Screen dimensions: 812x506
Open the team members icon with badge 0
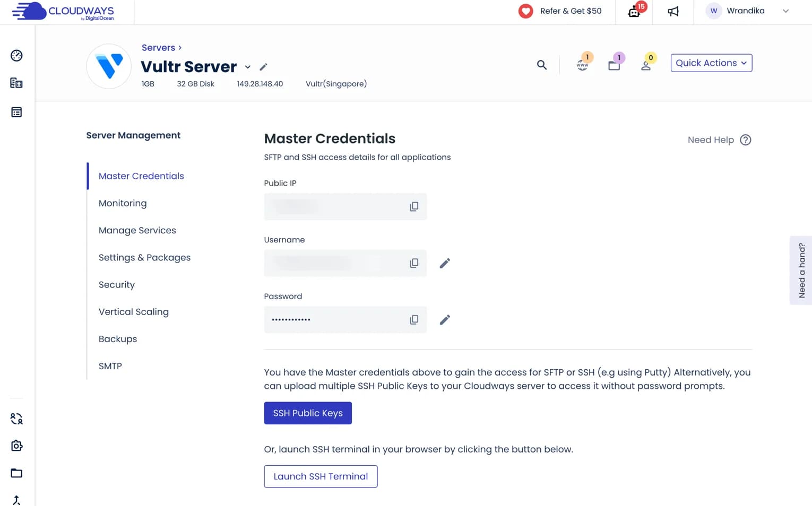(x=645, y=65)
